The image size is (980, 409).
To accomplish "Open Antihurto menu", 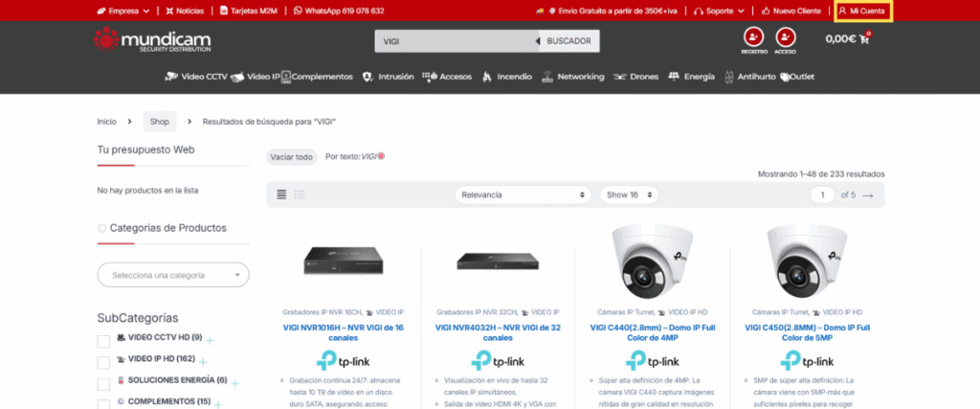I will click(750, 77).
